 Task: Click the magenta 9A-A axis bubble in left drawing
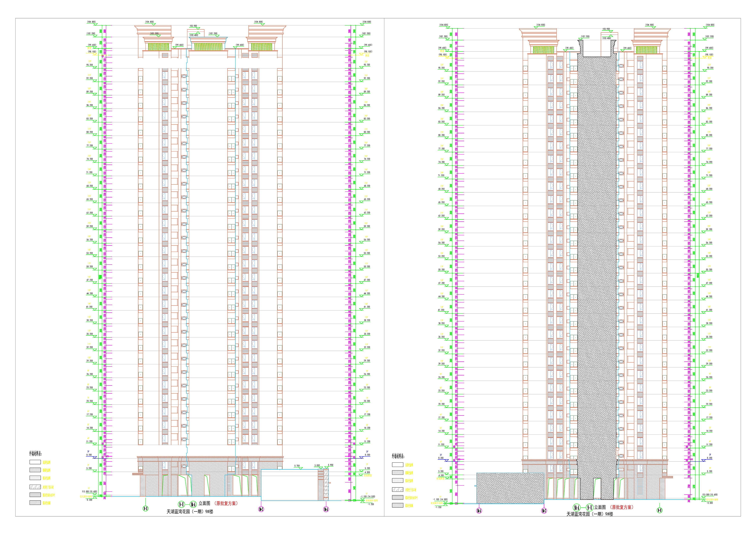pos(326,509)
